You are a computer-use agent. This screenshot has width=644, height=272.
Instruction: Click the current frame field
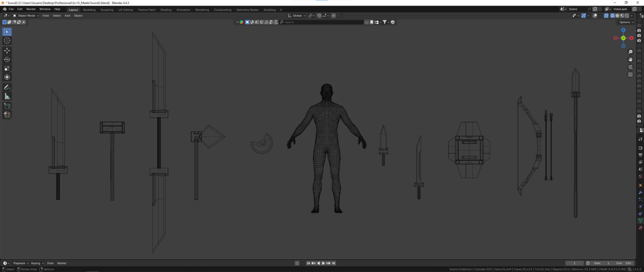click(575, 263)
